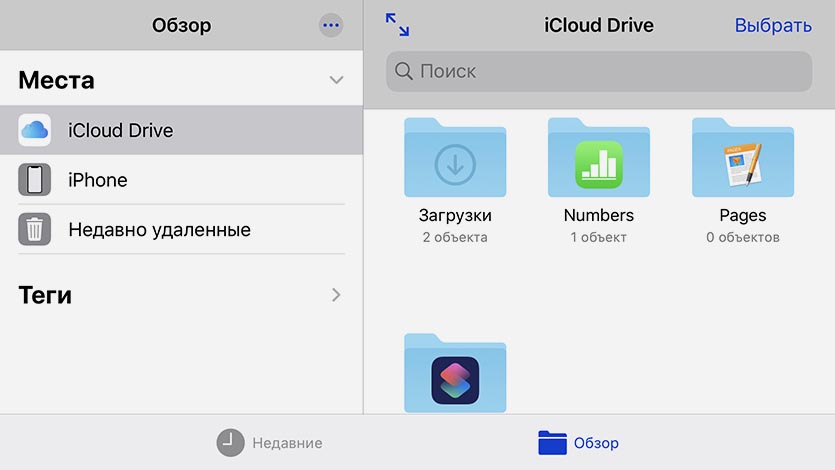
Task: Click the iCloud Drive cloud icon
Action: tap(35, 130)
